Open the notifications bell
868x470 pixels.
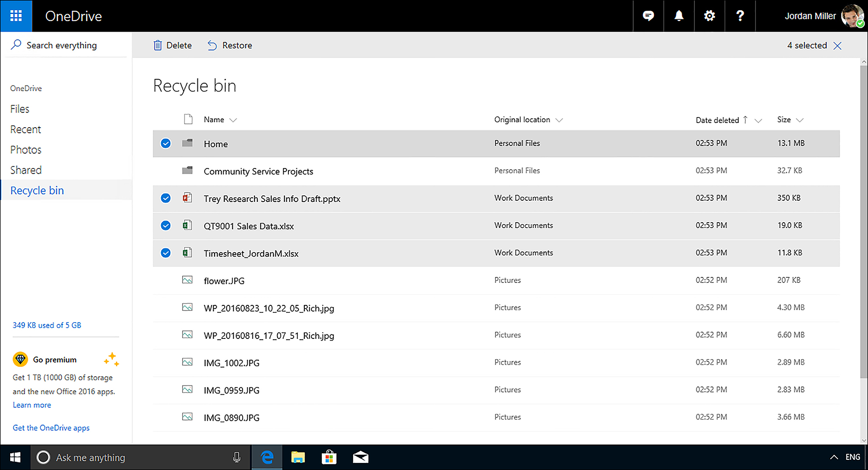(x=679, y=16)
